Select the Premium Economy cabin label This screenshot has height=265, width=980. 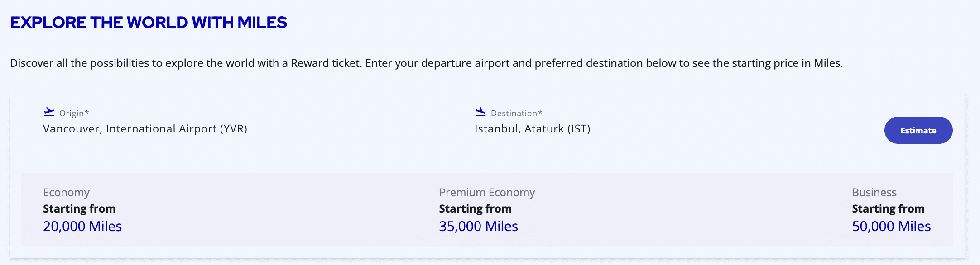tap(487, 193)
